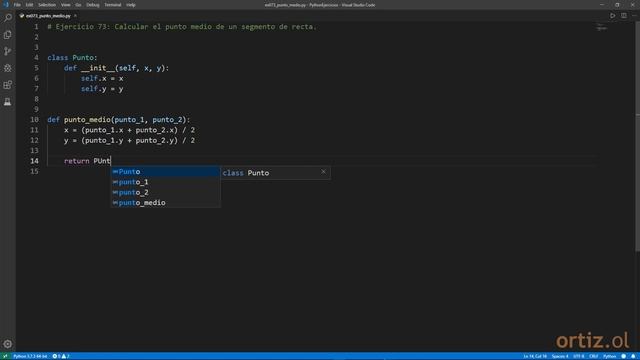This screenshot has width=640, height=360.
Task: Click the minimap code preview
Action: click(602, 28)
